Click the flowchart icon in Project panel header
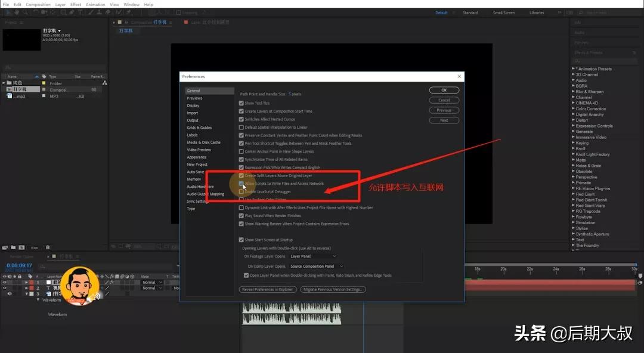 [105, 83]
